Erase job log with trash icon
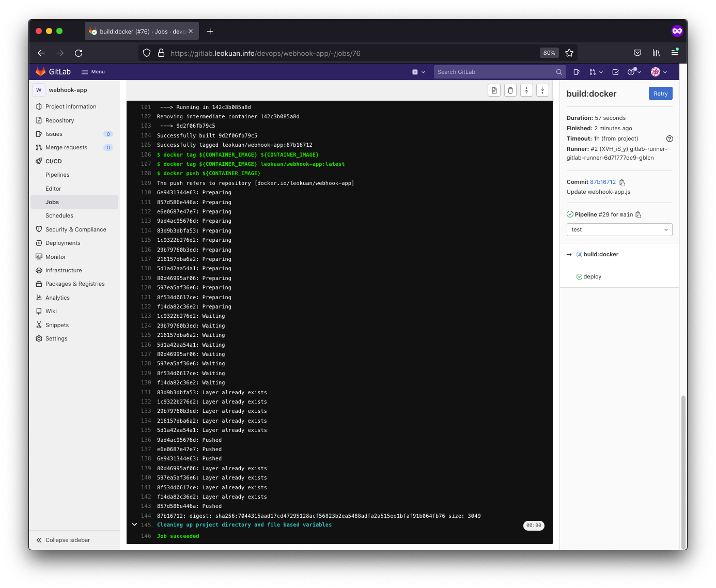The width and height of the screenshot is (716, 588). pyautogui.click(x=510, y=90)
